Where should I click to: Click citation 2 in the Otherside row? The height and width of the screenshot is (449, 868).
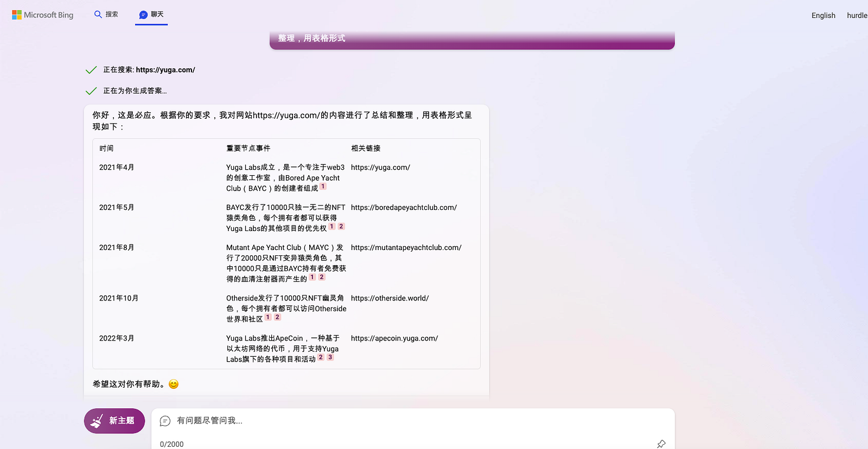(277, 317)
